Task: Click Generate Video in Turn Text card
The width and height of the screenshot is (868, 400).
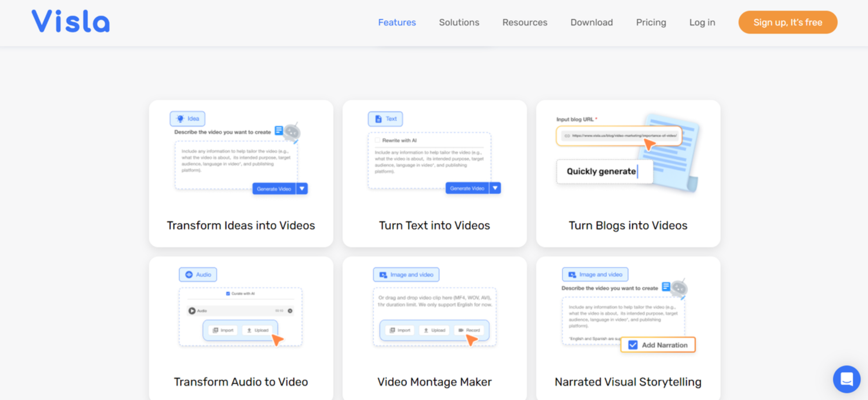Action: click(x=467, y=188)
